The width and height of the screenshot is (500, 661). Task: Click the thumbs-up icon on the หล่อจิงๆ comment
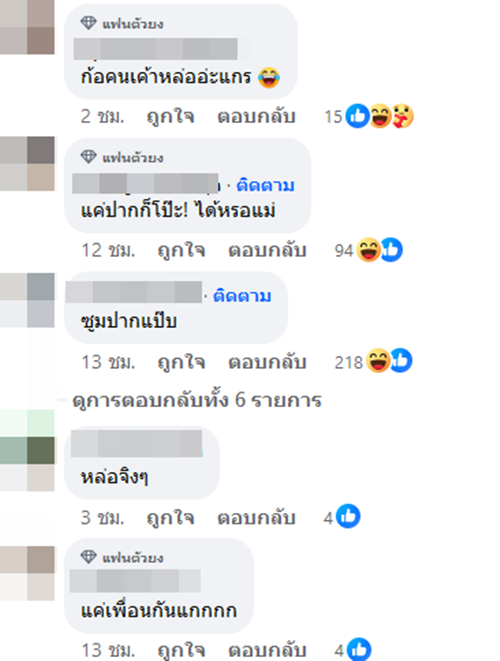[x=348, y=516]
